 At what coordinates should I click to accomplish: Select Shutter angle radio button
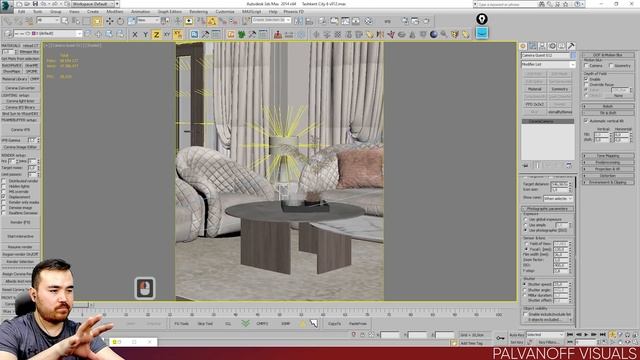[x=526, y=290]
